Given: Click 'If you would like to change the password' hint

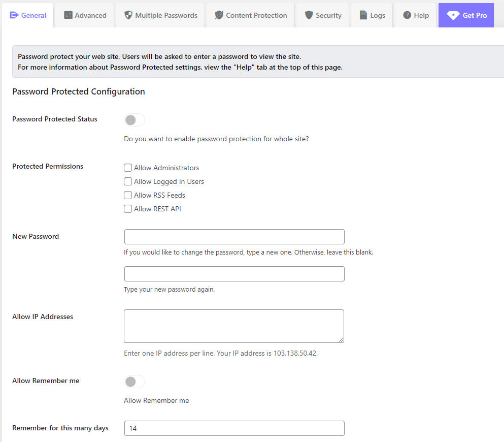Looking at the screenshot, I should [249, 252].
